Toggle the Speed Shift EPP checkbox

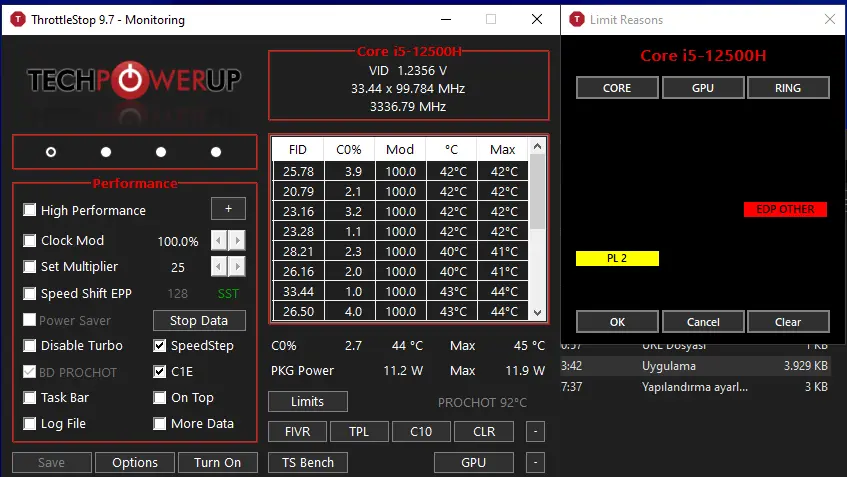tap(29, 293)
